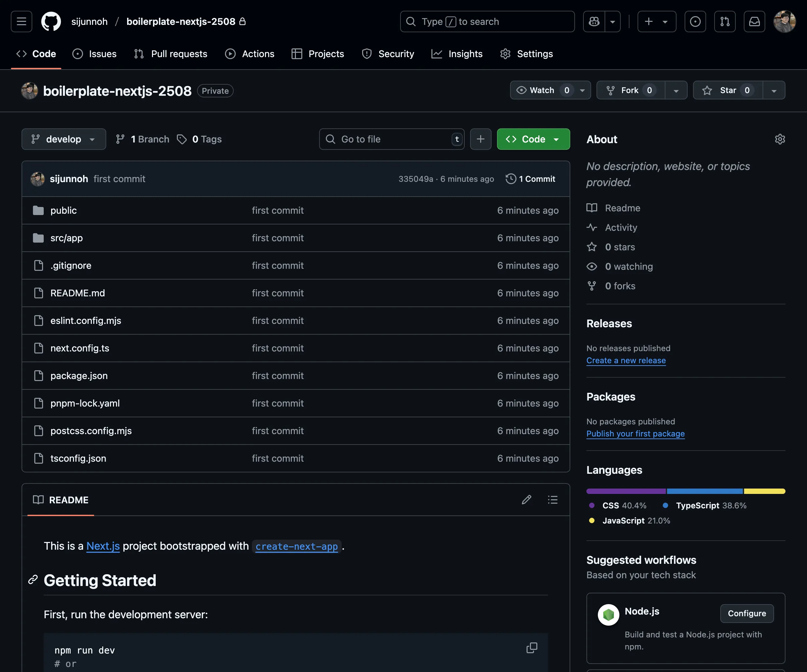The height and width of the screenshot is (672, 807).
Task: Open 0 forks link in About
Action: 611,286
